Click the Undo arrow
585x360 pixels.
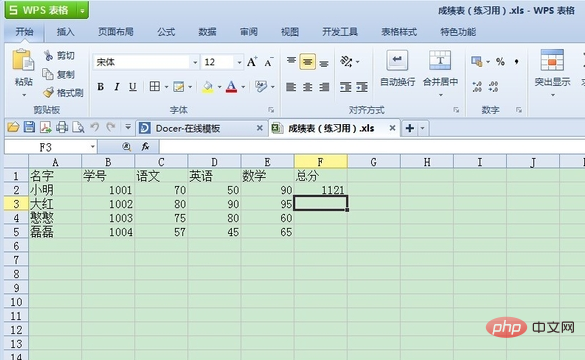(95, 127)
